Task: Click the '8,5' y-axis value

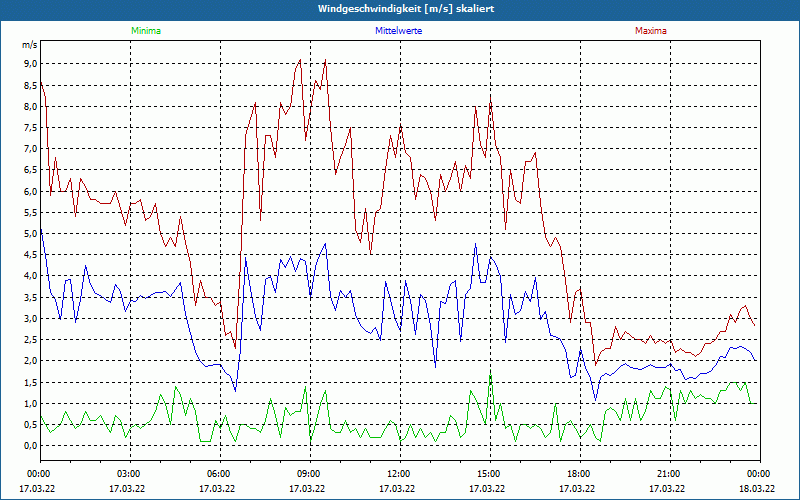Action: pyautogui.click(x=31, y=85)
